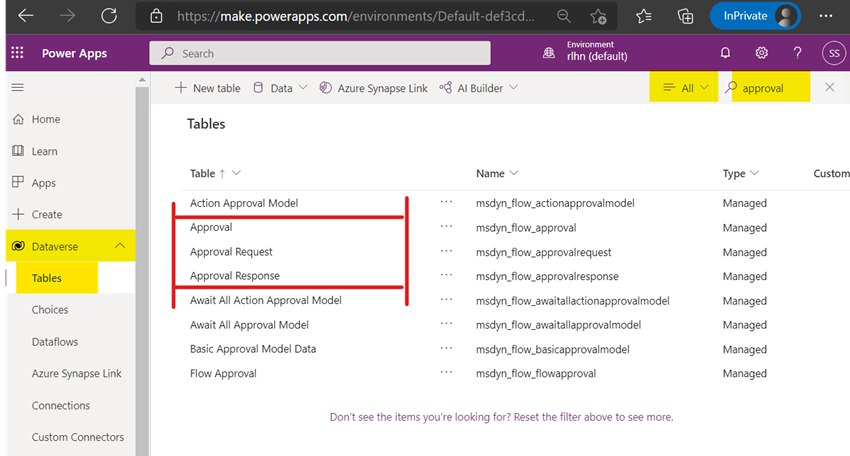Click the Power Apps title
This screenshot has width=850, height=456.
point(74,53)
